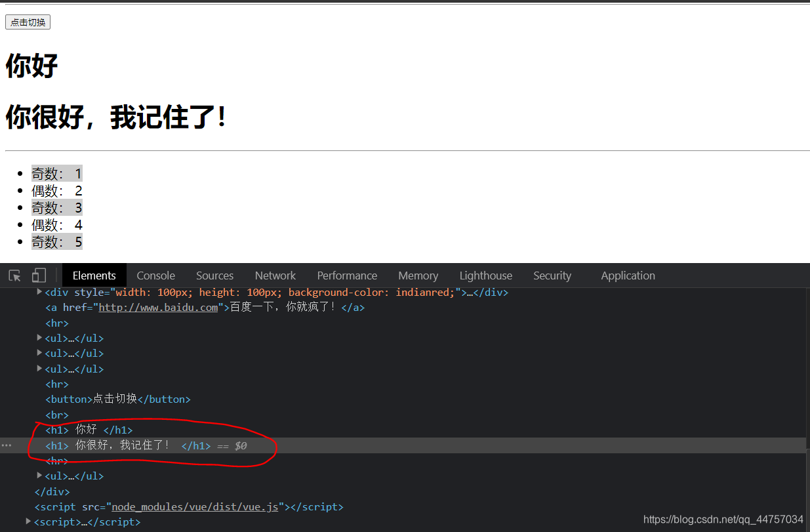Screen dimensions: 810x532
Task: Switch to the Lighthouse tab
Action: click(x=486, y=276)
